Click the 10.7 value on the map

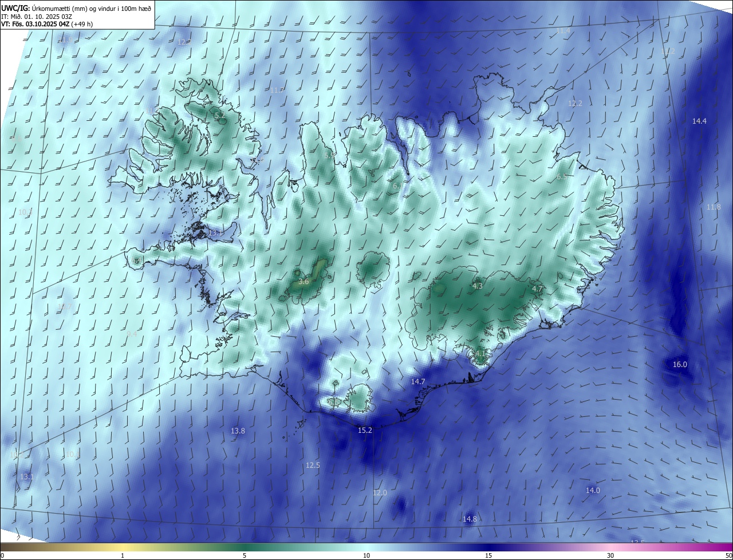pos(65,307)
